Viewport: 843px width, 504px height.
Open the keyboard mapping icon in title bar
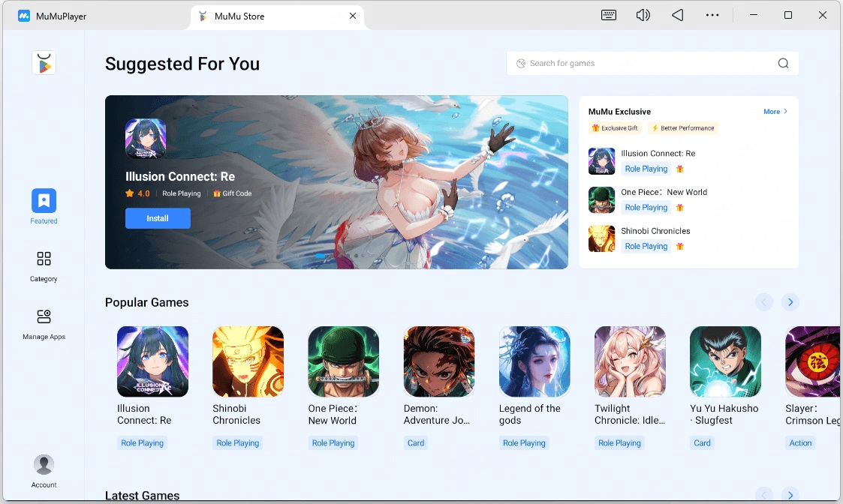point(609,15)
